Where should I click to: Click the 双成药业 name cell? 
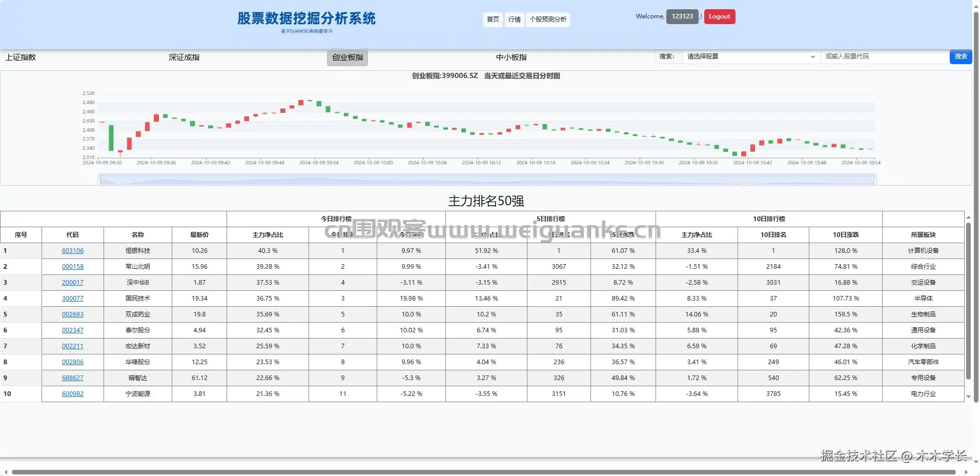coord(138,314)
